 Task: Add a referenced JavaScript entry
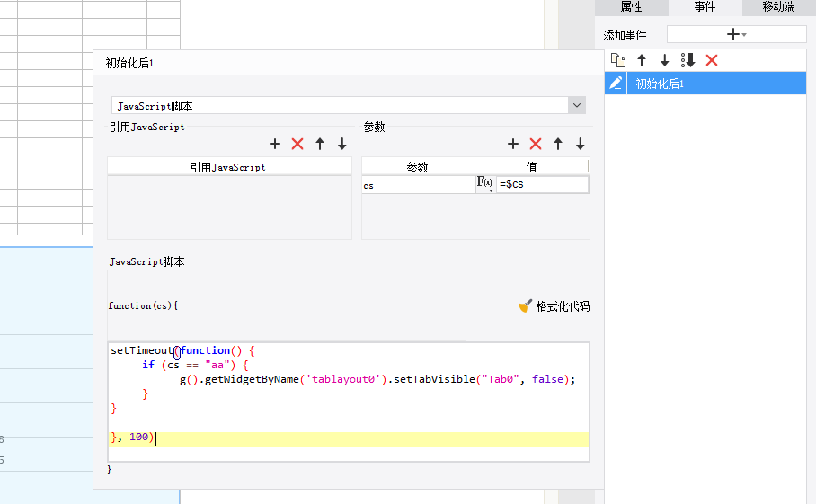(x=275, y=144)
